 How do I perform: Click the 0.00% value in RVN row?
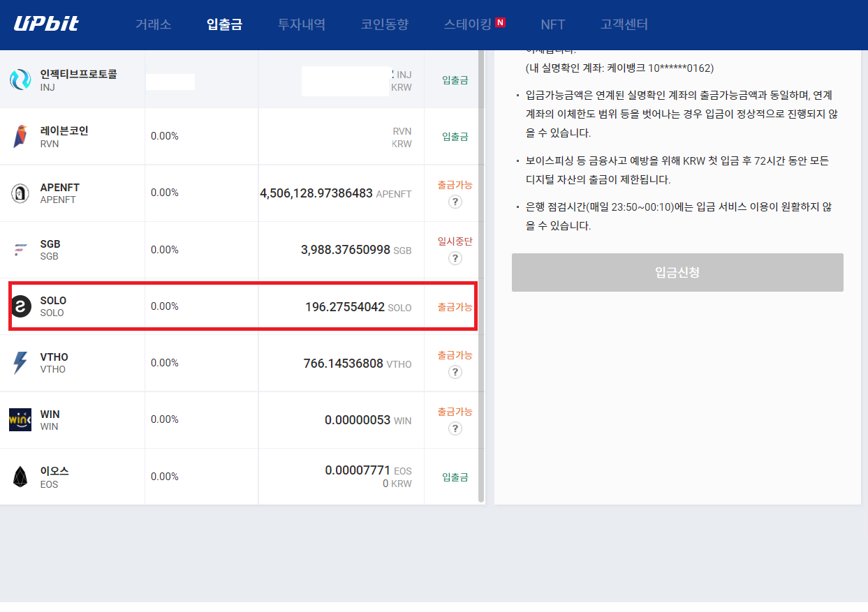pyautogui.click(x=165, y=136)
